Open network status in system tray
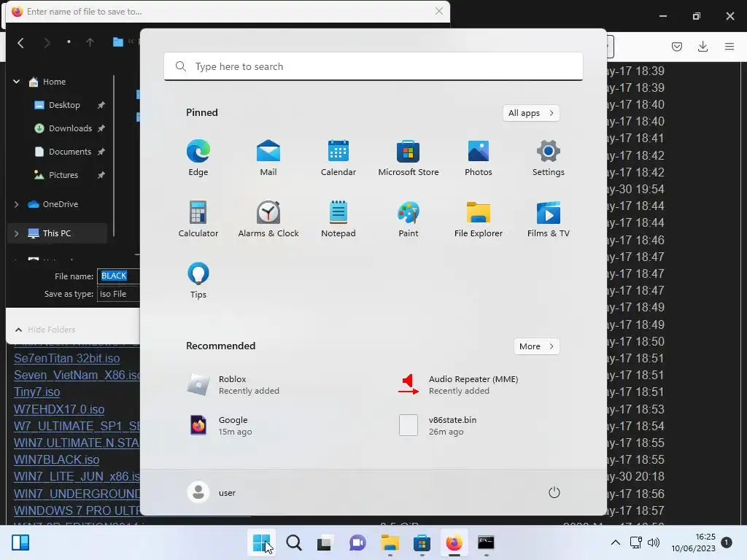The height and width of the screenshot is (560, 747). click(636, 542)
